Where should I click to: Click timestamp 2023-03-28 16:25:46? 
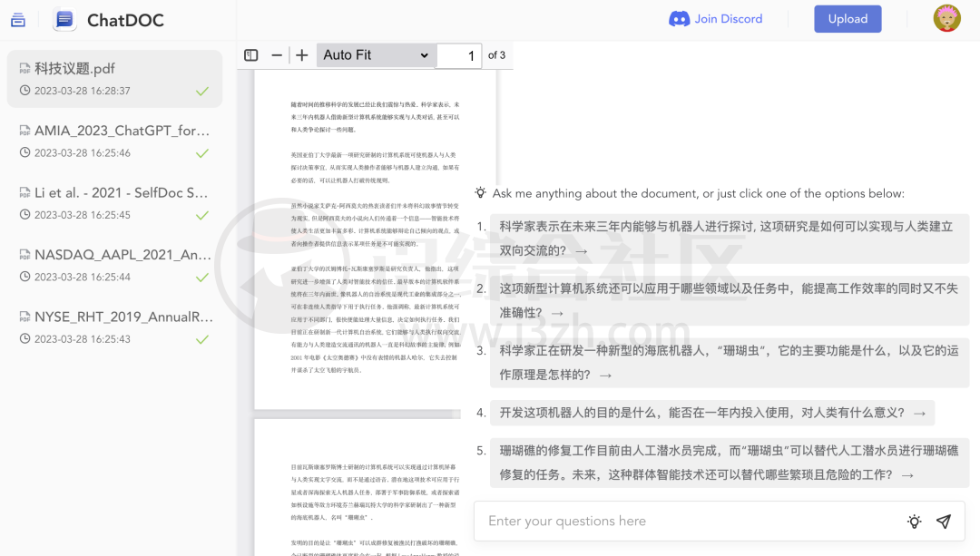coord(83,153)
